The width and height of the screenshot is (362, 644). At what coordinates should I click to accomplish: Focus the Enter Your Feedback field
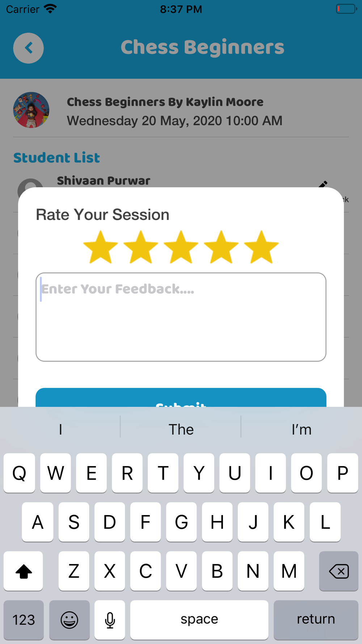click(181, 317)
